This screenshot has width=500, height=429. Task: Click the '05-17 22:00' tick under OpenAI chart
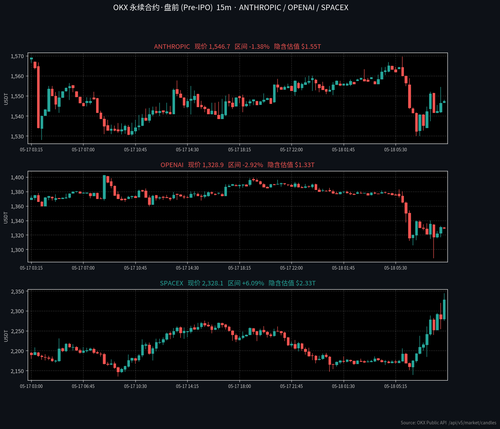click(291, 268)
